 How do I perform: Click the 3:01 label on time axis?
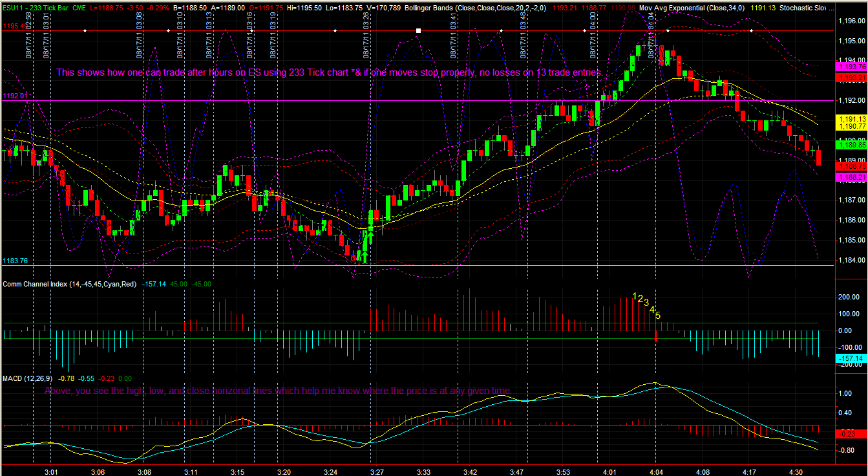52,472
